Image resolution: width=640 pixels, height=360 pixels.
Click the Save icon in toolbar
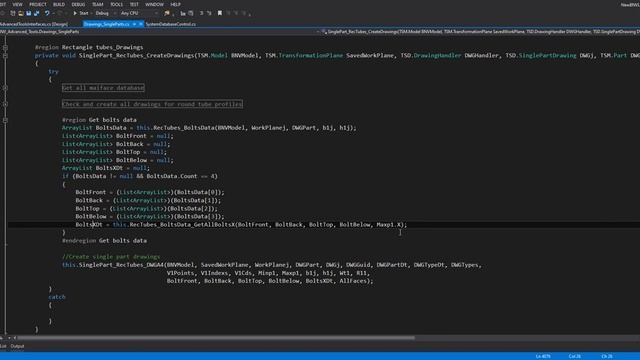[x=29, y=13]
